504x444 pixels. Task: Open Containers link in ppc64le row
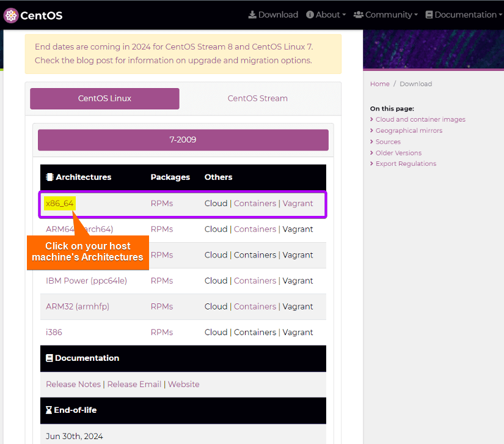255,281
